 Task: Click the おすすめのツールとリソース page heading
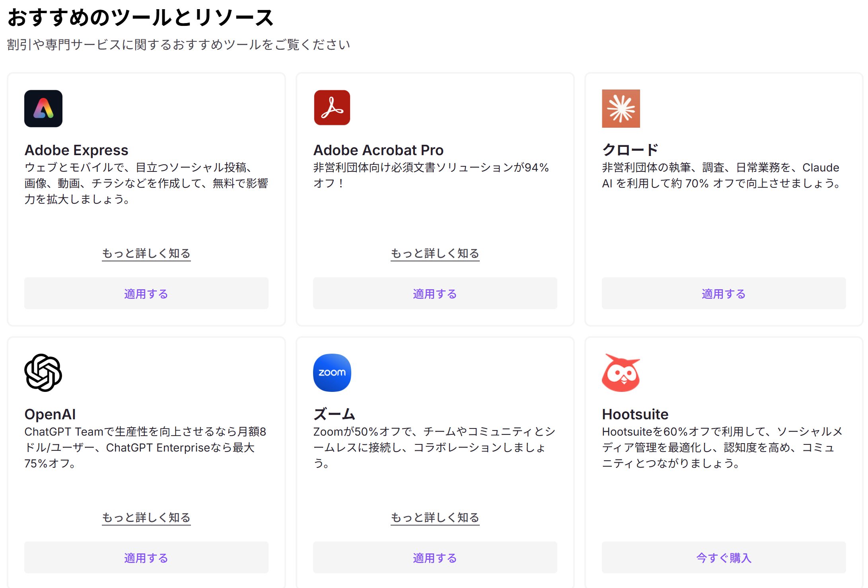[140, 18]
